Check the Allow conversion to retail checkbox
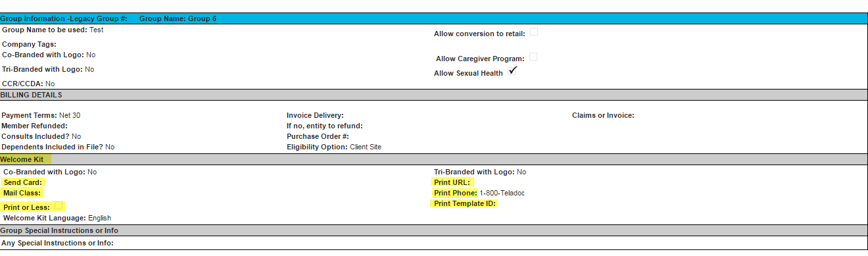The width and height of the screenshot is (868, 256). pyautogui.click(x=534, y=32)
